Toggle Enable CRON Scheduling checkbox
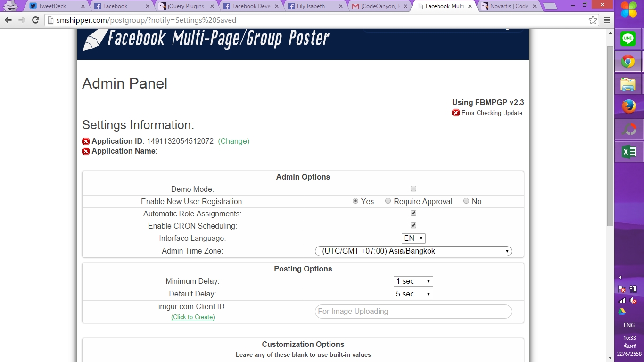644x362 pixels. click(413, 225)
